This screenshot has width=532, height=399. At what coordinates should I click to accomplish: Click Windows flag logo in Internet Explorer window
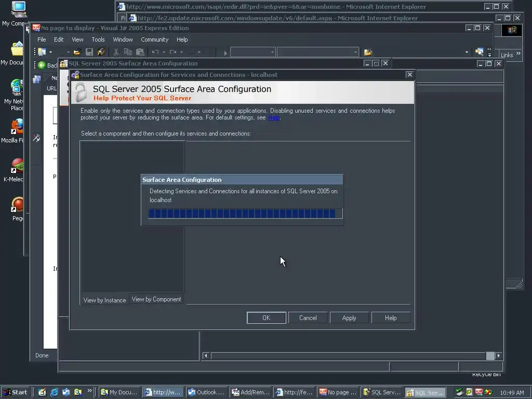coord(512,30)
